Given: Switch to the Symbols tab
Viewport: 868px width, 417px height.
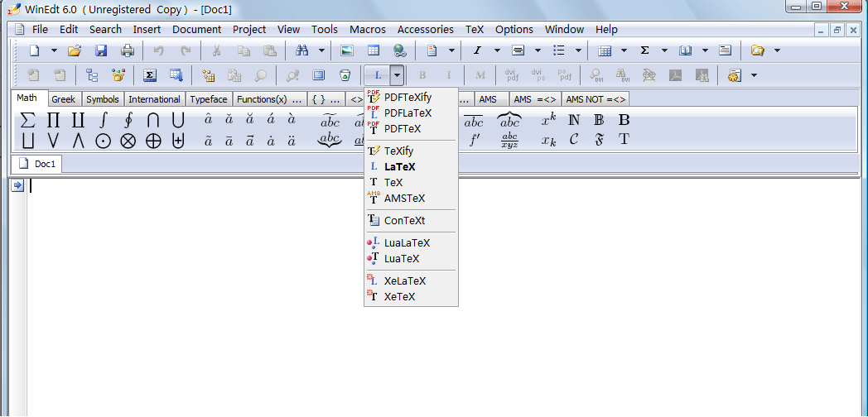Looking at the screenshot, I should (103, 99).
